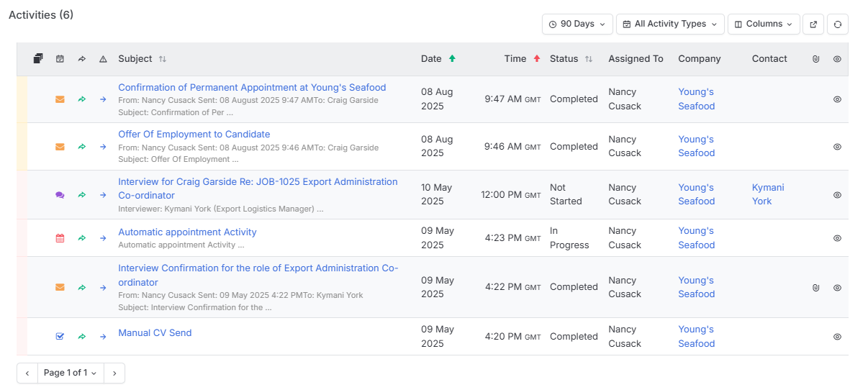Click the Contact column header
This screenshot has width=868, height=390.
pyautogui.click(x=769, y=59)
